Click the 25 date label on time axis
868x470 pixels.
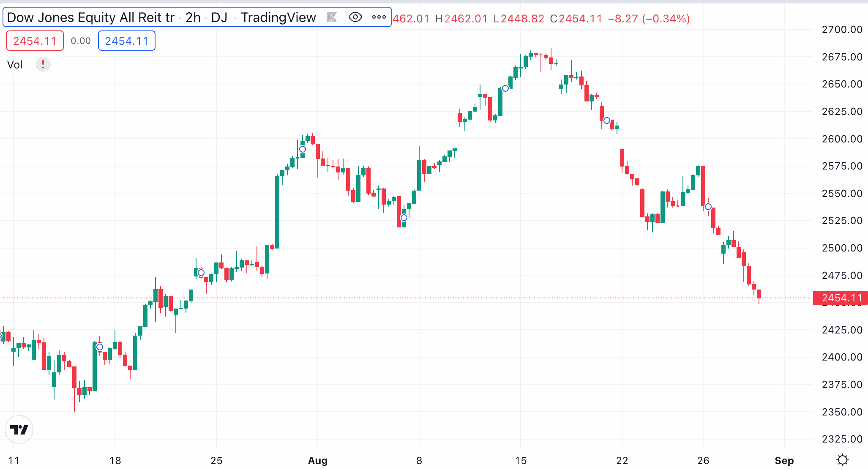pyautogui.click(x=216, y=460)
